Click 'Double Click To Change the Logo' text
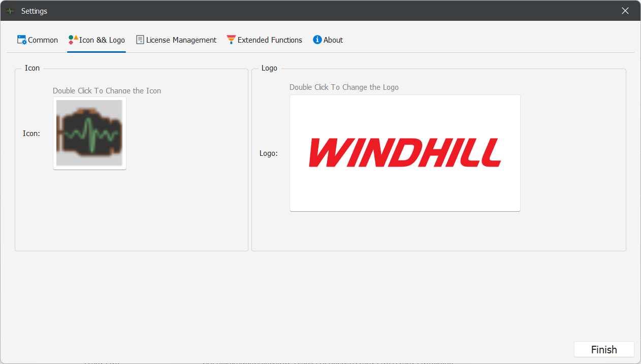The height and width of the screenshot is (364, 641). click(x=344, y=87)
